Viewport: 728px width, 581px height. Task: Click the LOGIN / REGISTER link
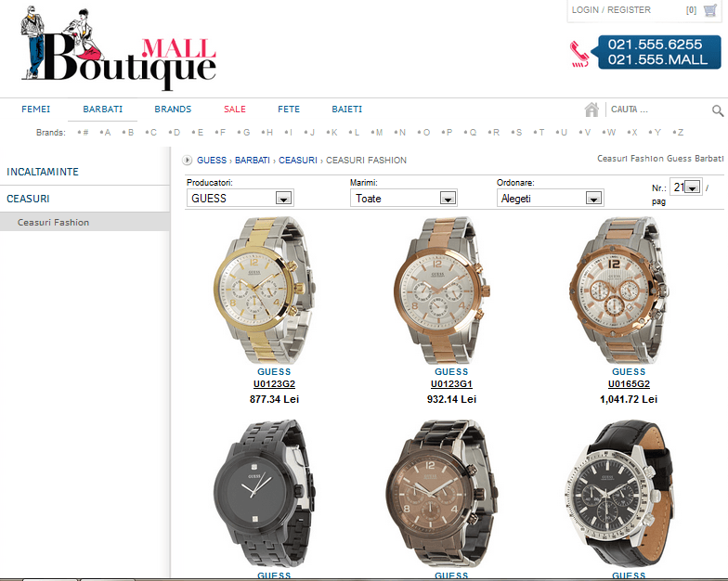611,10
